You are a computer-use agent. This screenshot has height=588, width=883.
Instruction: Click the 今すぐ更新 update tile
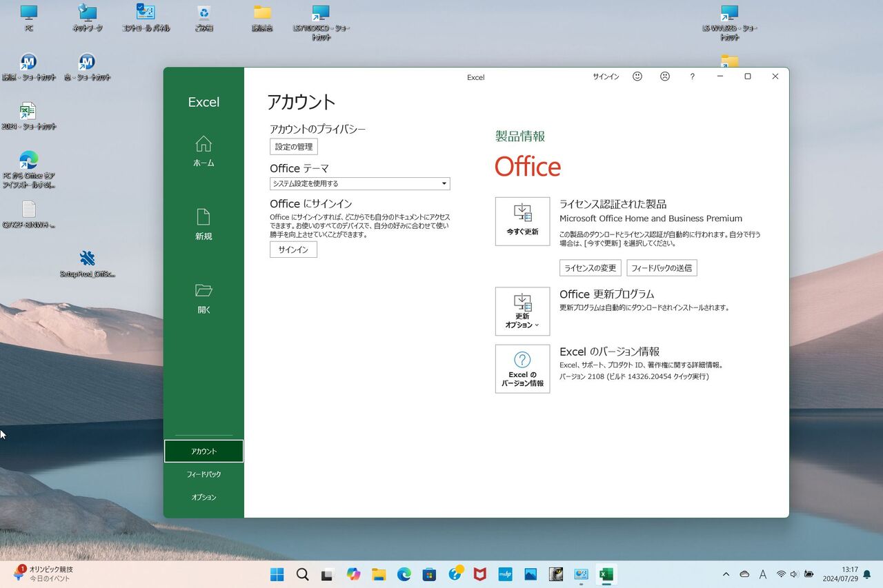522,221
